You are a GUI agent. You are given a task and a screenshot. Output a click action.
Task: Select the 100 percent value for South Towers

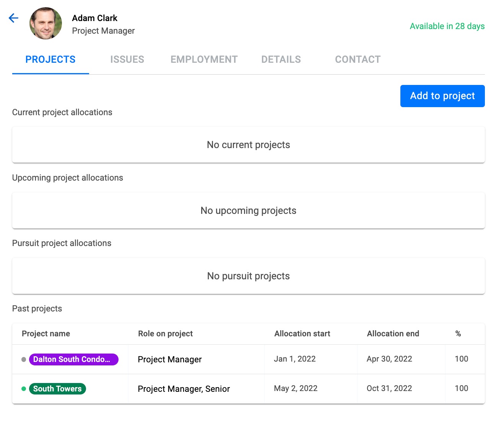click(462, 388)
